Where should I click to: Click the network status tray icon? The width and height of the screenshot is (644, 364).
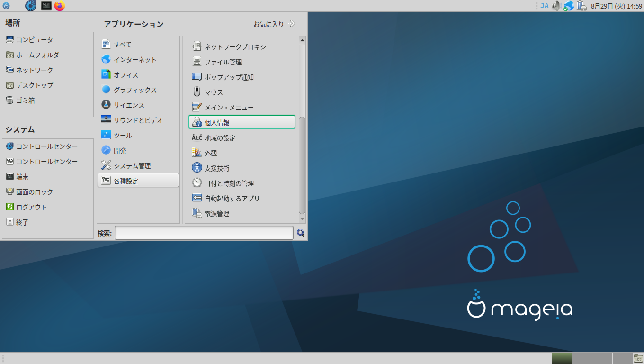(569, 6)
